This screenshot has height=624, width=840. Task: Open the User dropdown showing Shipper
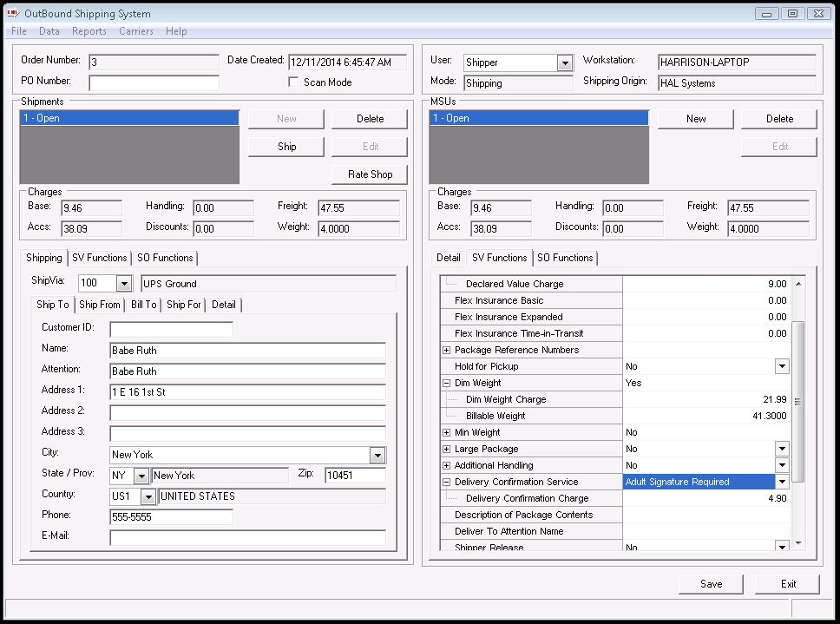565,63
